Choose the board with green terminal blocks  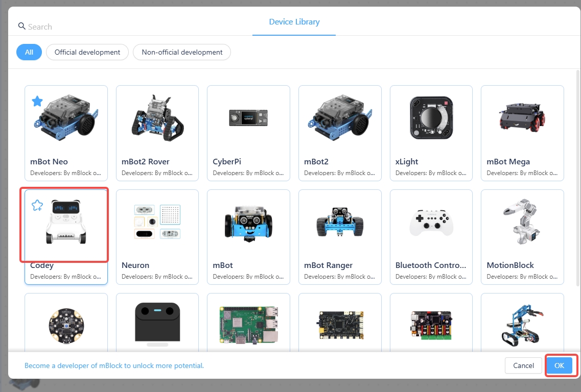(x=431, y=325)
